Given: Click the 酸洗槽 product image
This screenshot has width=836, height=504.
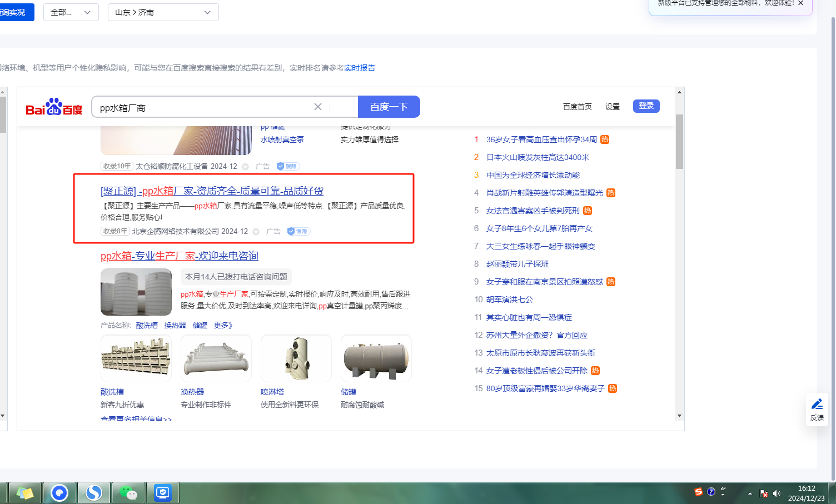Looking at the screenshot, I should pos(136,358).
